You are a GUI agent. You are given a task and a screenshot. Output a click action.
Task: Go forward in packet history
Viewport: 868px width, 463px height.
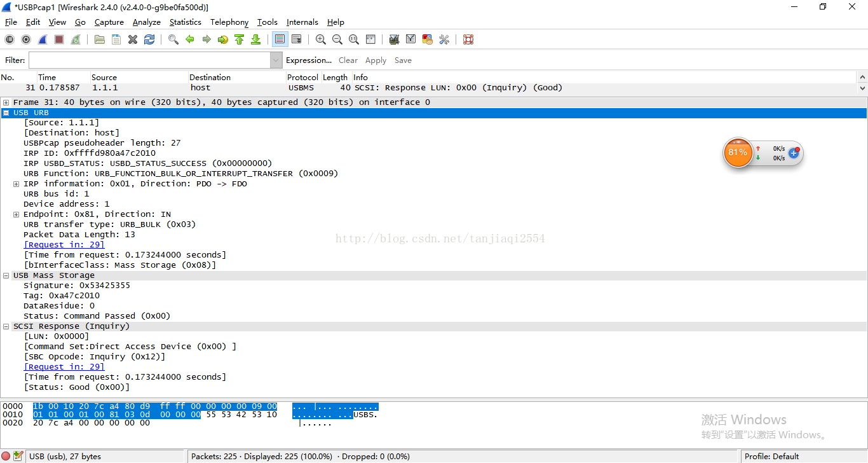coord(207,39)
